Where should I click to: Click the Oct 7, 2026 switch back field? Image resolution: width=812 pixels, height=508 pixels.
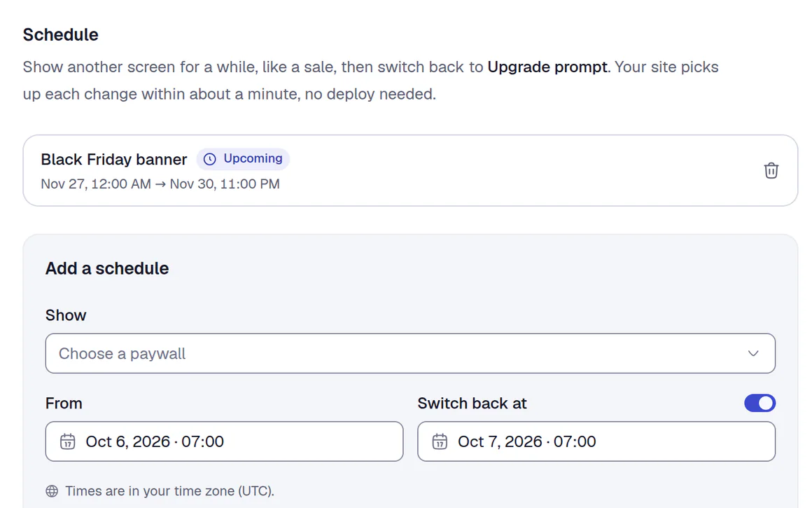coord(596,441)
